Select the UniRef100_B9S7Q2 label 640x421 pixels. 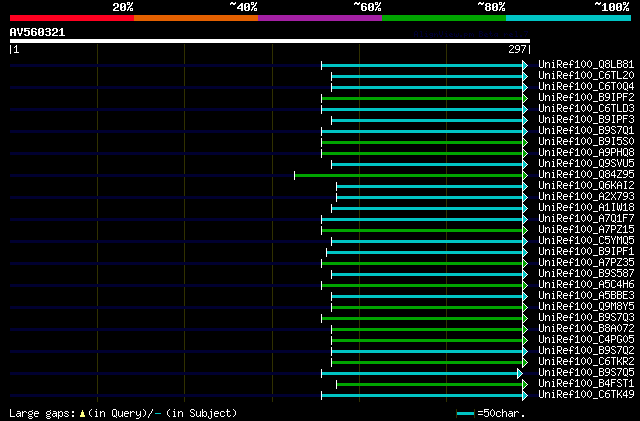586,351
